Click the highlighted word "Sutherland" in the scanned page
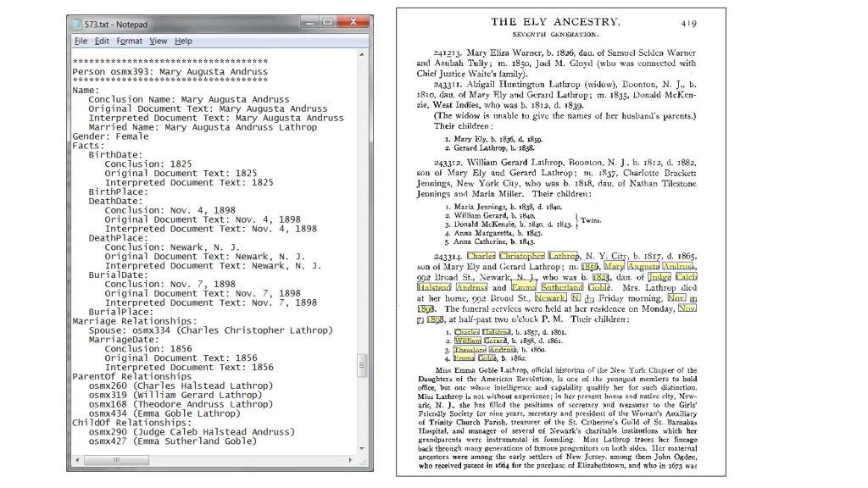 562,288
